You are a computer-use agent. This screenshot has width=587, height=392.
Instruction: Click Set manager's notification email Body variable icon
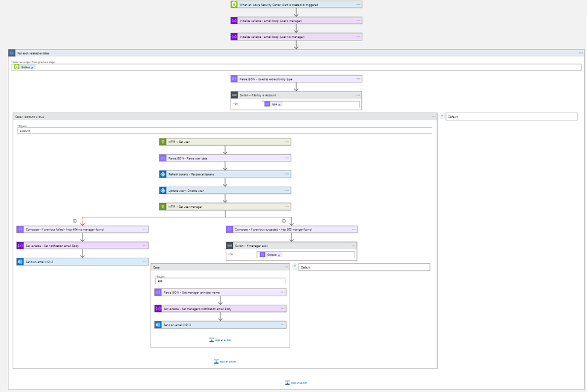click(158, 308)
